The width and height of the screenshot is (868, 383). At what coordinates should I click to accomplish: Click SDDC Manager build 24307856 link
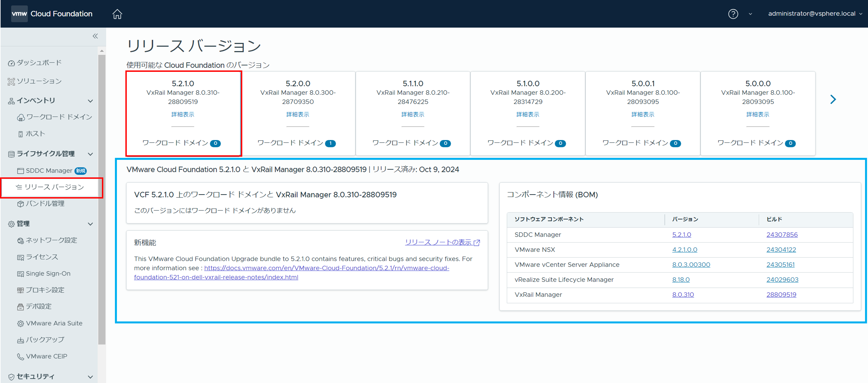click(x=782, y=235)
